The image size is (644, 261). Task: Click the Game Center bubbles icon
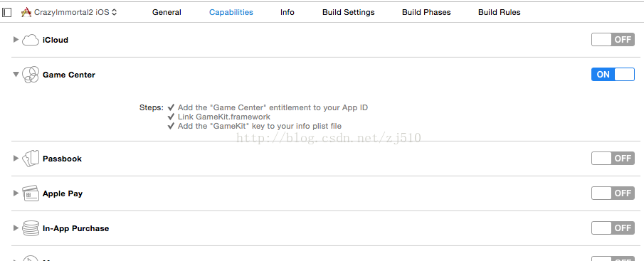click(x=31, y=75)
